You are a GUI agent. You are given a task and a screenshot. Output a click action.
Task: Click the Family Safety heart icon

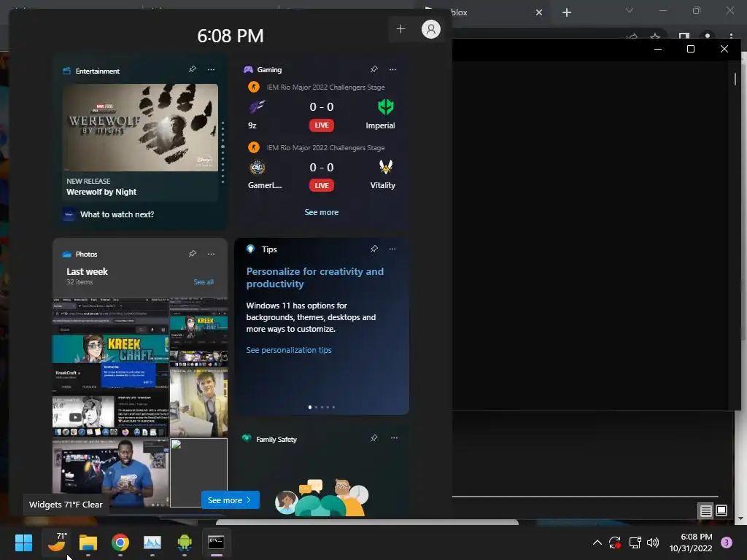click(x=247, y=438)
